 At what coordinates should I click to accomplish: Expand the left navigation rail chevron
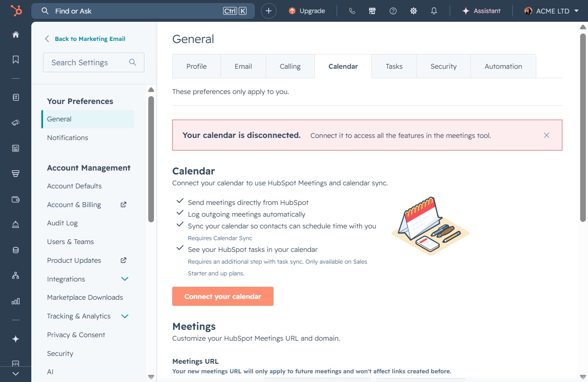16,374
